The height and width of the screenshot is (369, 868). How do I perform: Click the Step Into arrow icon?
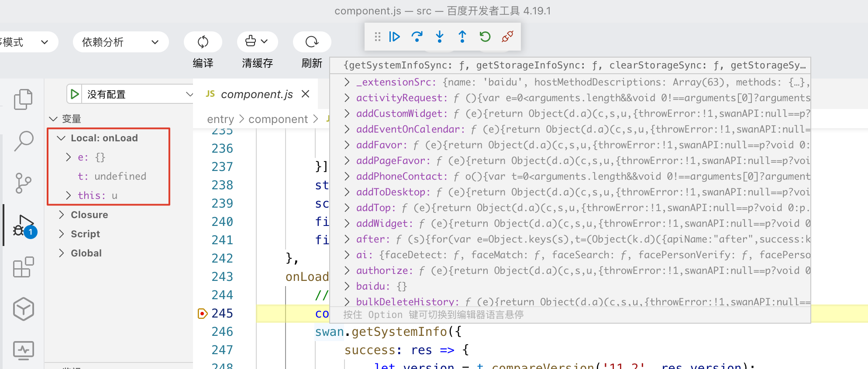point(440,37)
